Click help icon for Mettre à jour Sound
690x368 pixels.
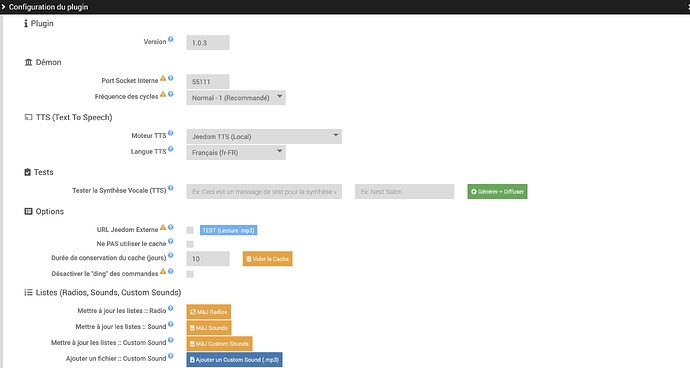tap(171, 324)
